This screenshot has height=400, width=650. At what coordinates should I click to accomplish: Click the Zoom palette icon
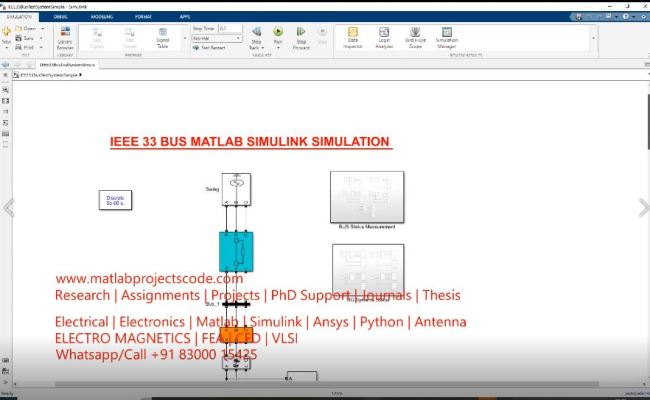pos(5,90)
